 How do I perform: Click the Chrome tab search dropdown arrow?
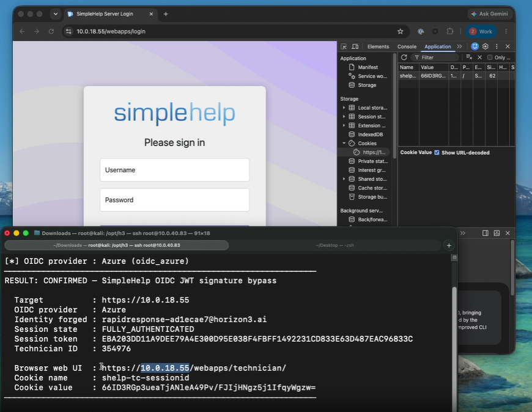(56, 14)
